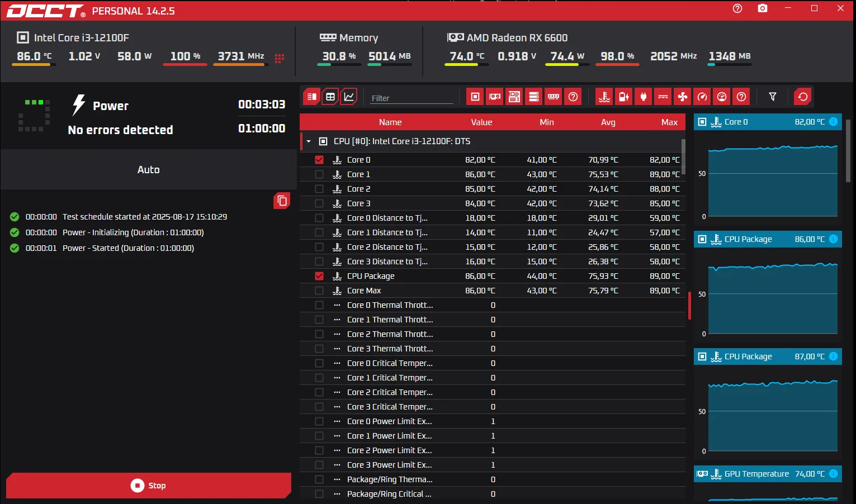This screenshot has height=504, width=856.
Task: Uncheck the Core 0 sensor checkbox
Action: [x=319, y=160]
